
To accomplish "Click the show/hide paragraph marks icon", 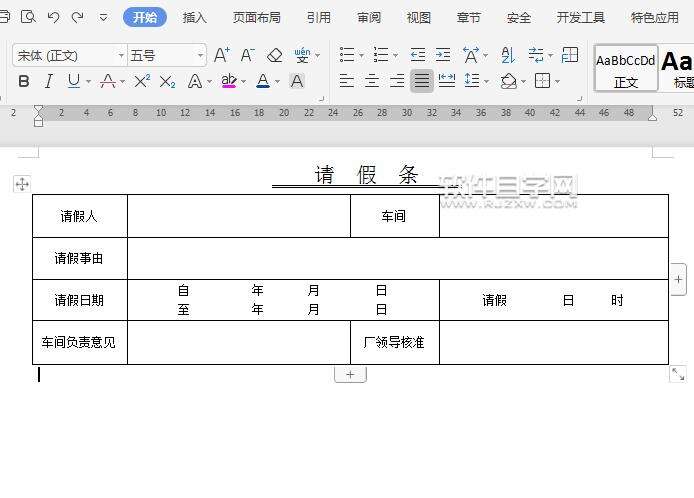I will [x=536, y=55].
